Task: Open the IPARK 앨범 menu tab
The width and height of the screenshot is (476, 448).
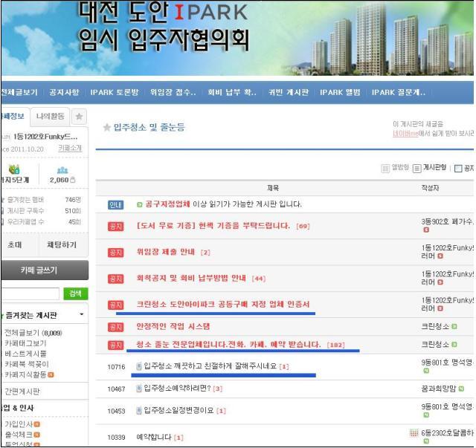Action: pos(340,92)
